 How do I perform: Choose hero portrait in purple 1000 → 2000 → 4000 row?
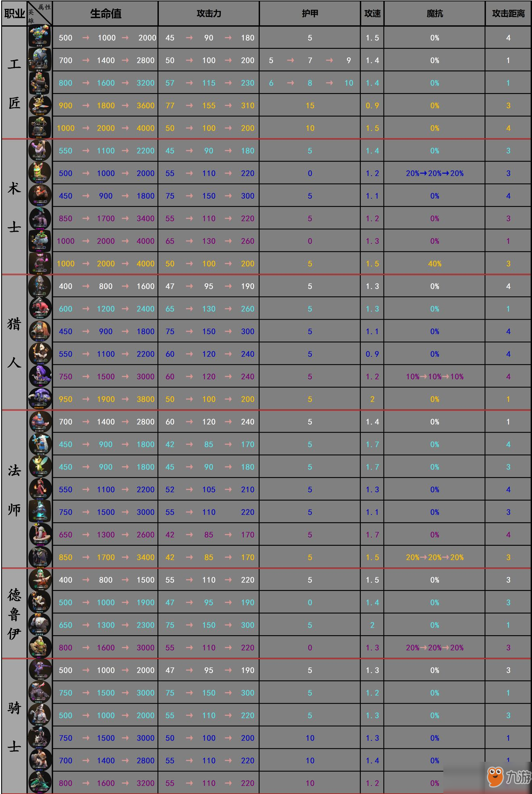40,241
